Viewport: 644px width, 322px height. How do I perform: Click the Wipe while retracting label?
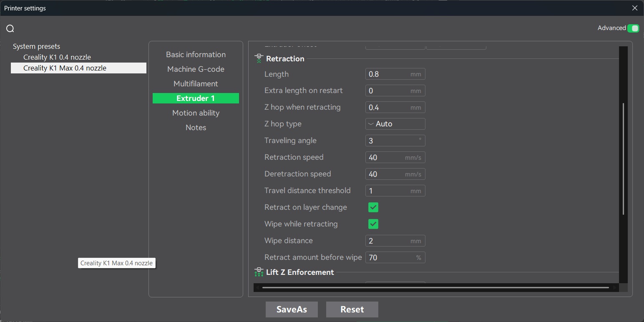tap(301, 224)
